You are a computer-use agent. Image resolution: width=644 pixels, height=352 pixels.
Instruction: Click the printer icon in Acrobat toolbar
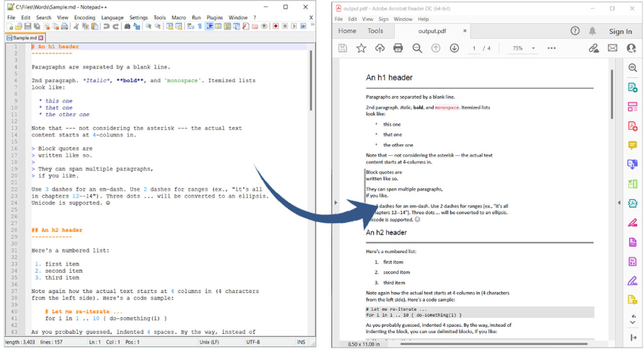398,48
